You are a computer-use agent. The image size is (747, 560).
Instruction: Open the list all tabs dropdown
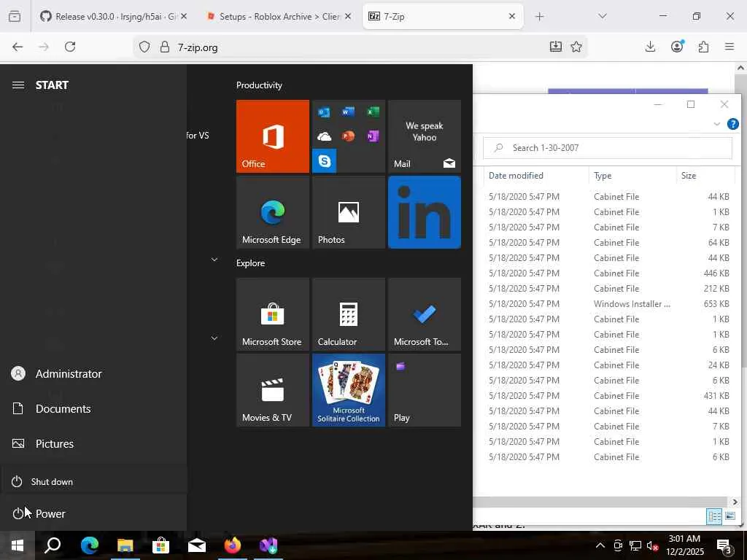(x=602, y=16)
